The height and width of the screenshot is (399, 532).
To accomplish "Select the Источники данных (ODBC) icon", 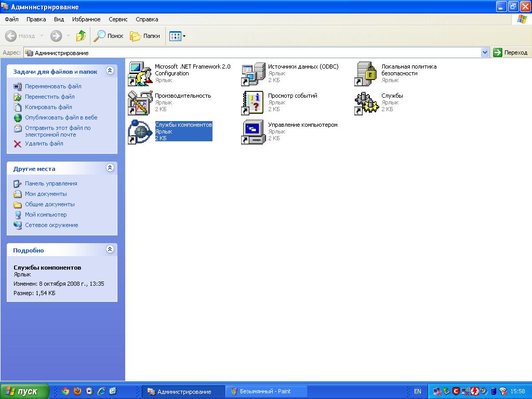I will tap(253, 73).
